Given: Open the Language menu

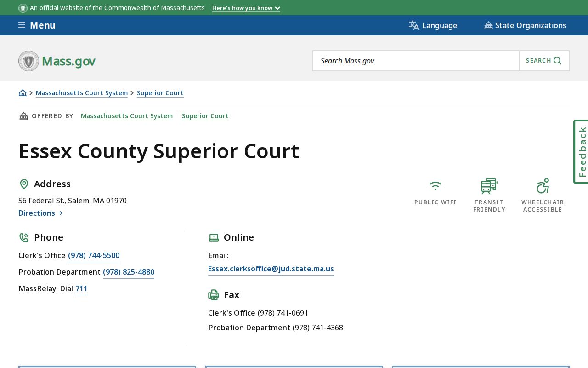Looking at the screenshot, I should (433, 25).
